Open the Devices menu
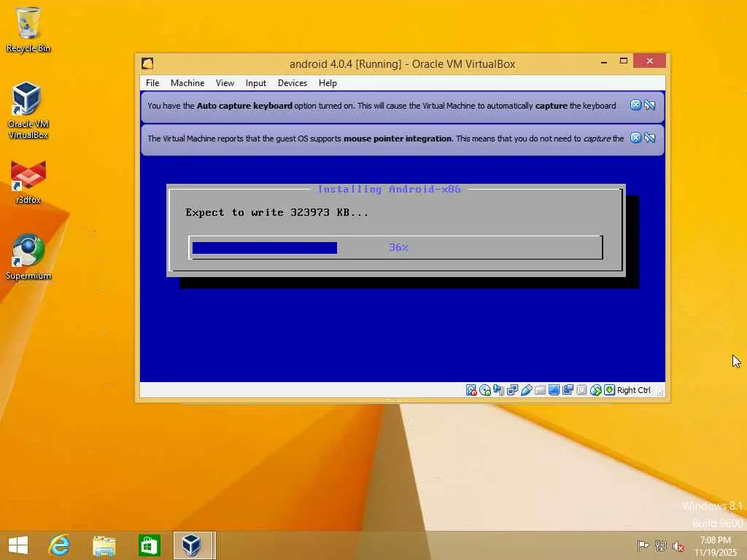Image resolution: width=747 pixels, height=560 pixels. (x=293, y=83)
